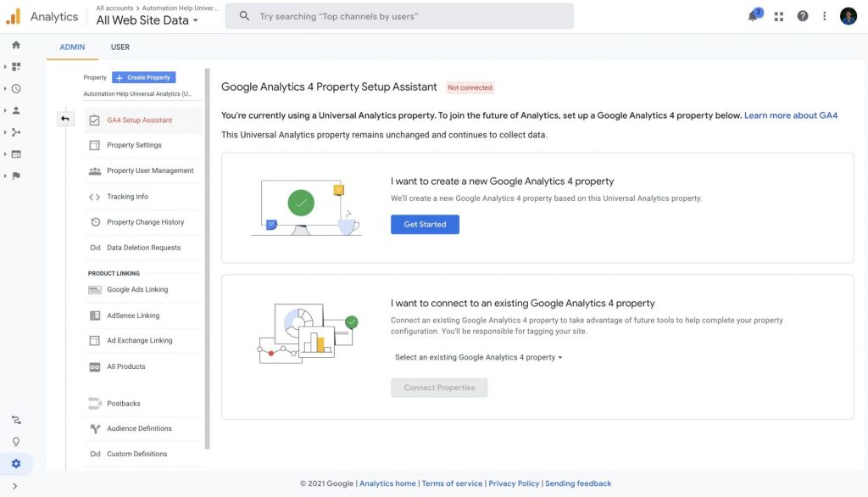Screen dimensions: 868x497
Task: Click the search field 'Try searching'
Action: (x=399, y=16)
